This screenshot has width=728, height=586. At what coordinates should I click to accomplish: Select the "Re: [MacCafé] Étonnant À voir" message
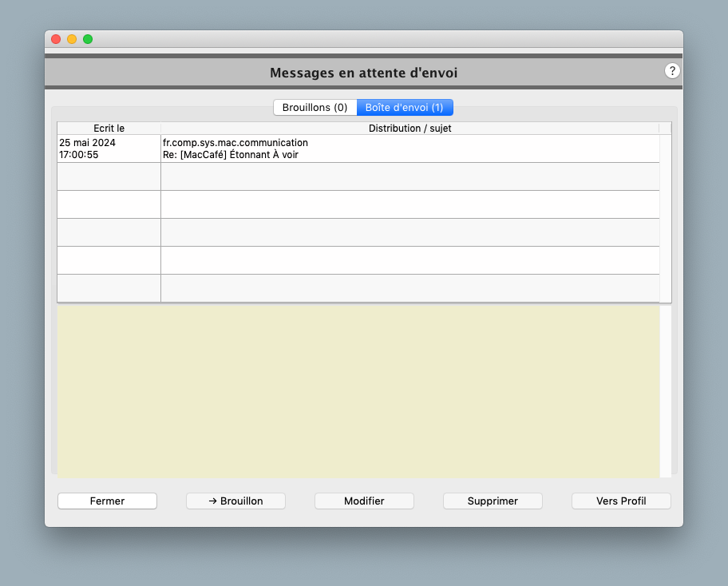click(231, 155)
